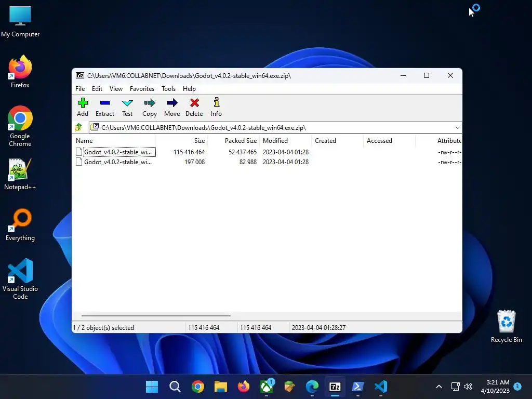Screen dimensions: 532x399
Task: Show hidden system tray icons
Action: 438,387
